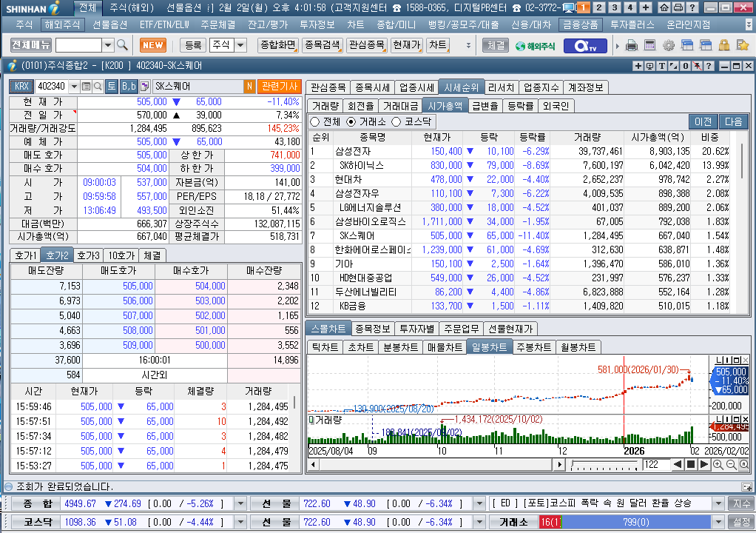This screenshot has width=756, height=533.
Task: Click chart step-right triangle button
Action: 703,464
